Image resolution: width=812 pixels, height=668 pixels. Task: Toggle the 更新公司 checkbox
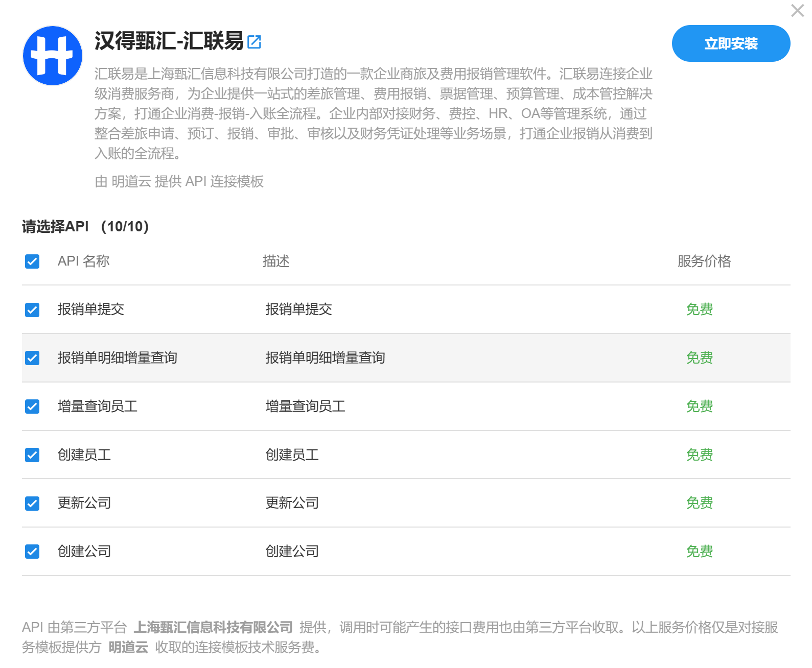click(x=32, y=504)
